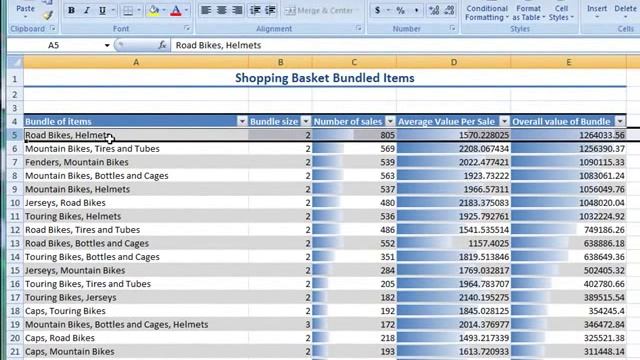Viewport: 640px width, 360px height.
Task: Select cell 'Jerseys, Road Bikes'
Action: 136,203
